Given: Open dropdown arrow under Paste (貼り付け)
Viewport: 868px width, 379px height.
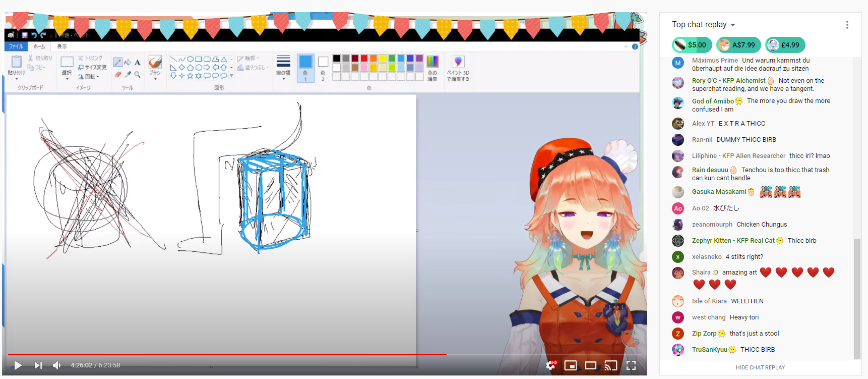Looking at the screenshot, I should tap(16, 79).
